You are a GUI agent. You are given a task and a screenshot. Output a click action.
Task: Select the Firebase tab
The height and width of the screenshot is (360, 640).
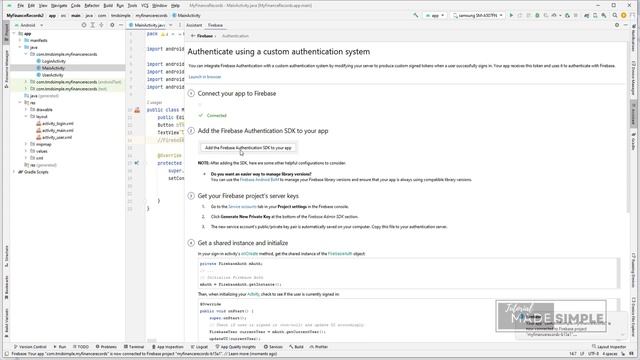(x=215, y=25)
